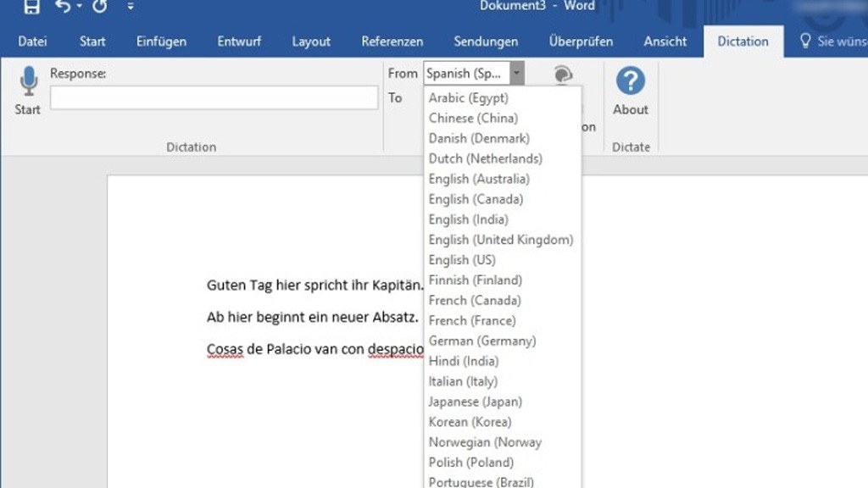The image size is (868, 488).
Task: Select the Dictation ribbon tab
Action: coord(743,42)
